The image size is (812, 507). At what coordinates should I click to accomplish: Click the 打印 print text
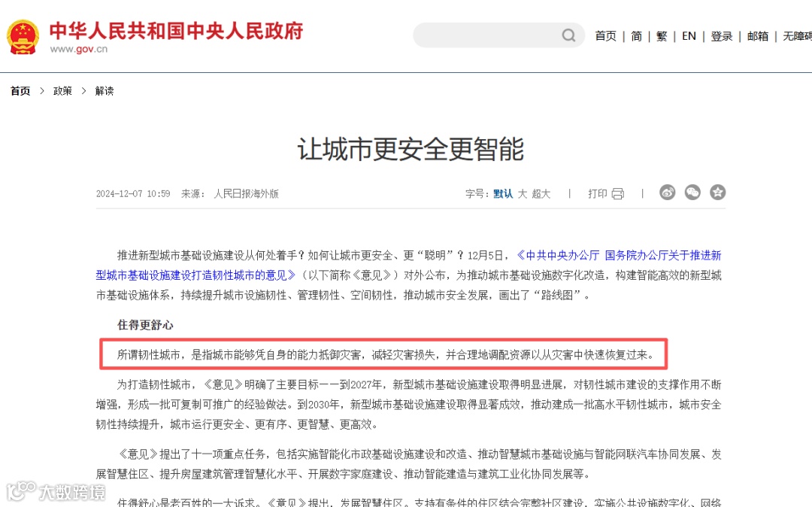pos(598,193)
